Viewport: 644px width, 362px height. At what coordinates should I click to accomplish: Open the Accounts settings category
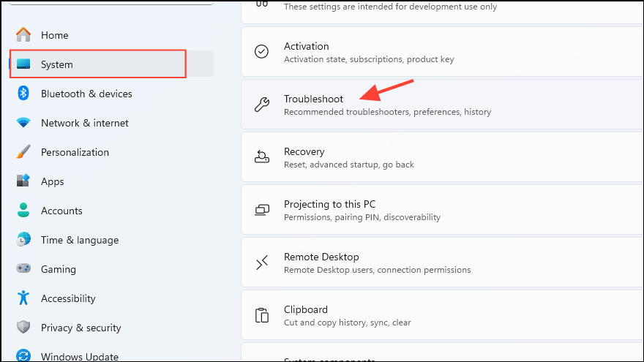click(61, 211)
